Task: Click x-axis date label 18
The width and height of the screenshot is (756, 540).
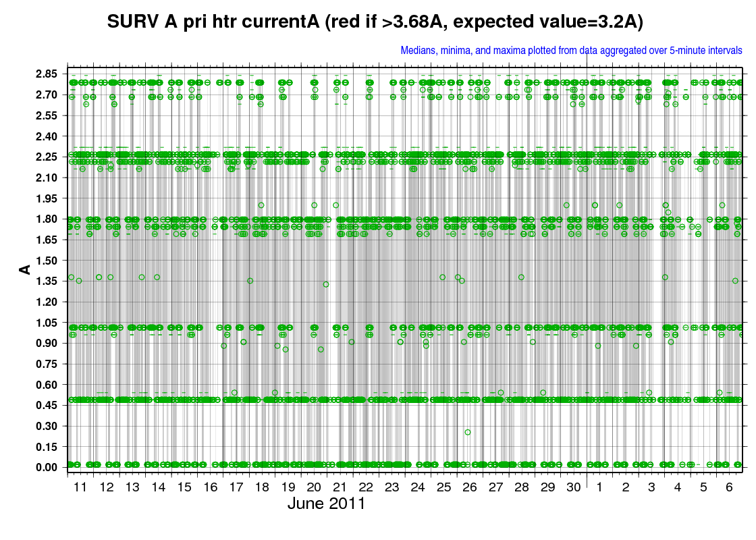Action: (x=262, y=487)
